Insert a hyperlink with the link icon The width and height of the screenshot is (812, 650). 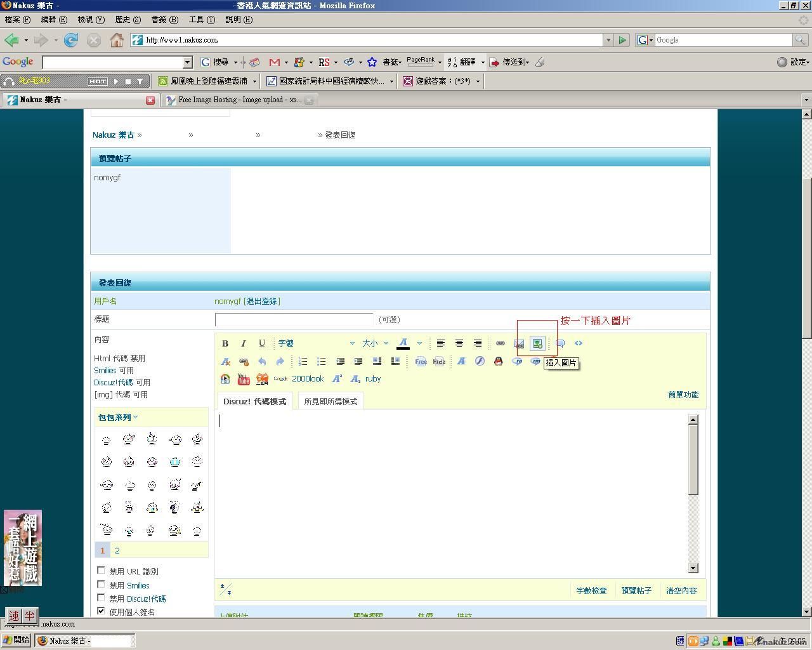coord(500,343)
